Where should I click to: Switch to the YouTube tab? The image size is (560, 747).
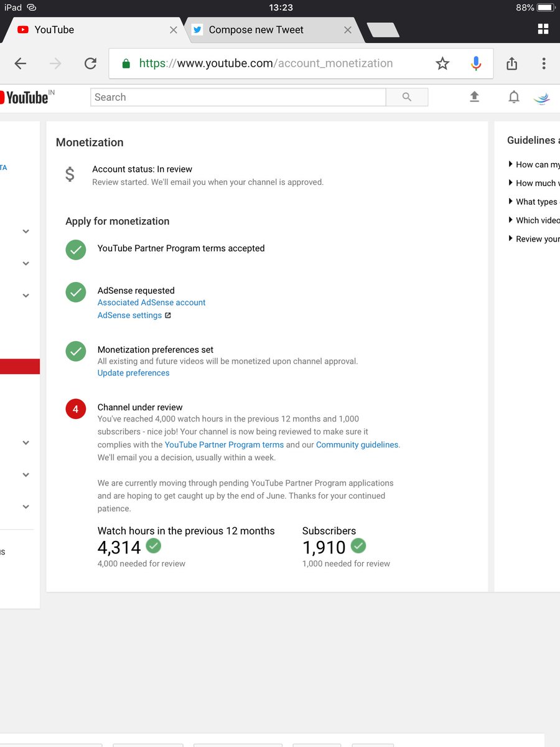tap(93, 30)
